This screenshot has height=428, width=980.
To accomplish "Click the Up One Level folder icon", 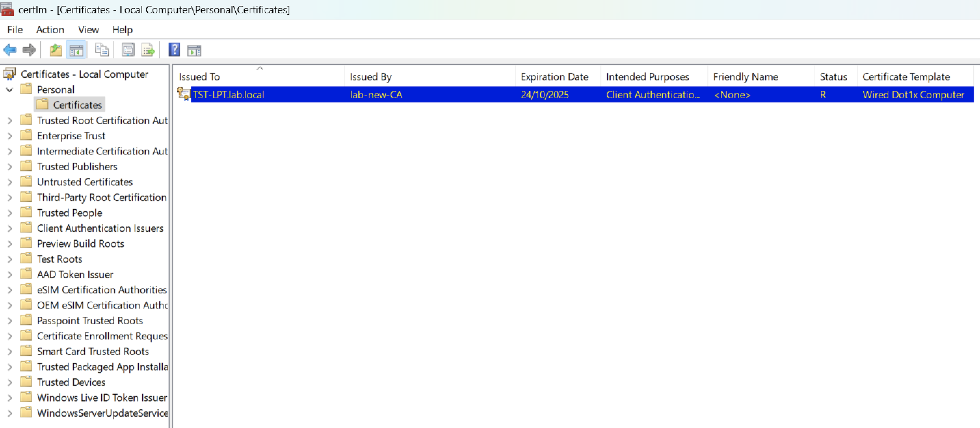I will pos(56,50).
